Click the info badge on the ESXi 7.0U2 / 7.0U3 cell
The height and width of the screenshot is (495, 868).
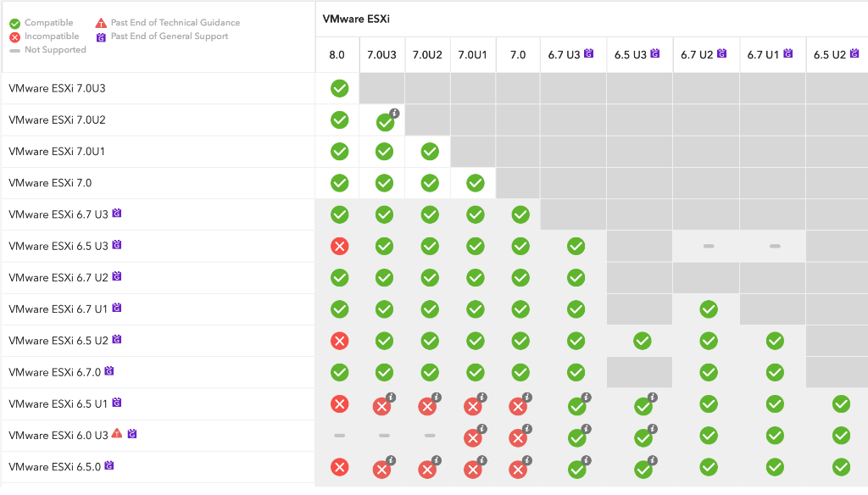pyautogui.click(x=394, y=113)
